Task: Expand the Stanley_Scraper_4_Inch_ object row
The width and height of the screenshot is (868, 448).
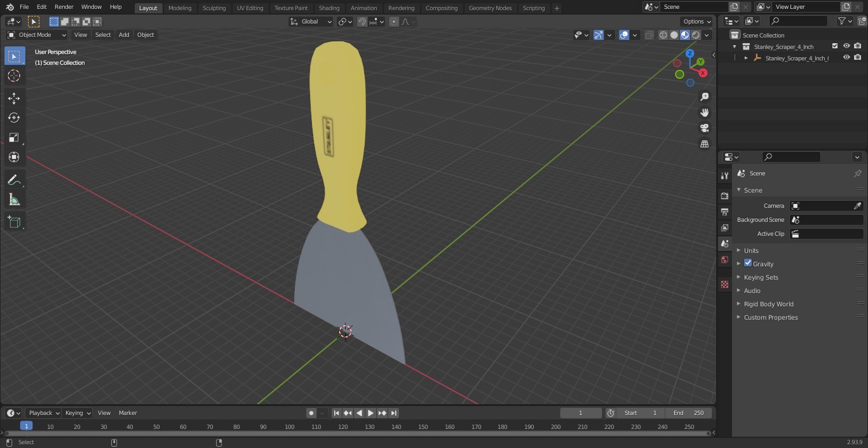Action: (x=746, y=58)
